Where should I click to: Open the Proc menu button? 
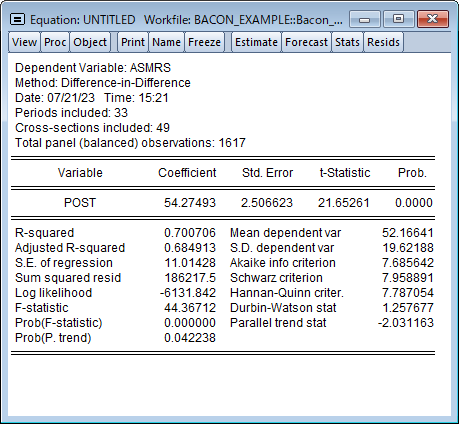click(x=55, y=42)
